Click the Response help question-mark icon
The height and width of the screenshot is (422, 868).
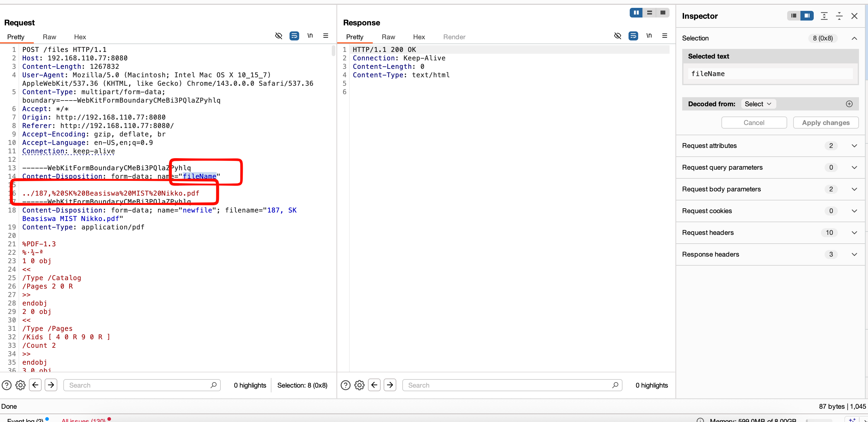345,385
